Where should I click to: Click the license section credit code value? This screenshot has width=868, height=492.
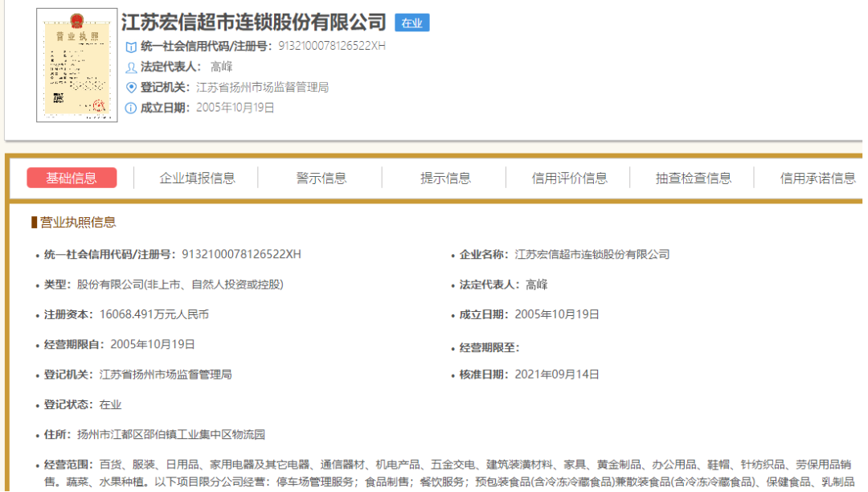click(x=241, y=254)
